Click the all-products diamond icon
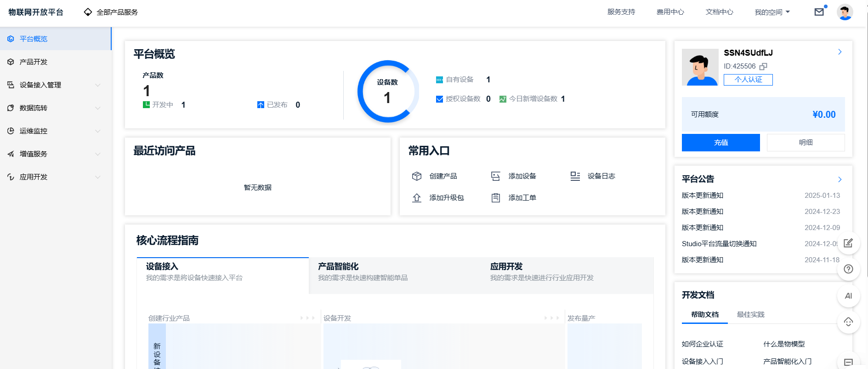The width and height of the screenshot is (868, 369). pos(88,12)
